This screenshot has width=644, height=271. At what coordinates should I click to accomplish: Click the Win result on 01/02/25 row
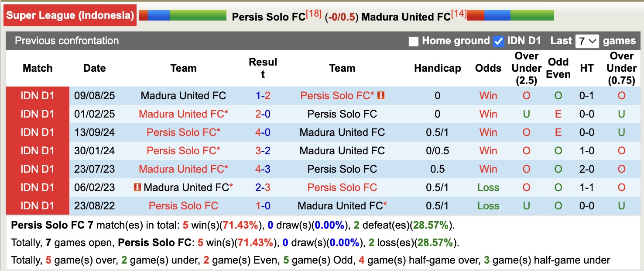[488, 114]
